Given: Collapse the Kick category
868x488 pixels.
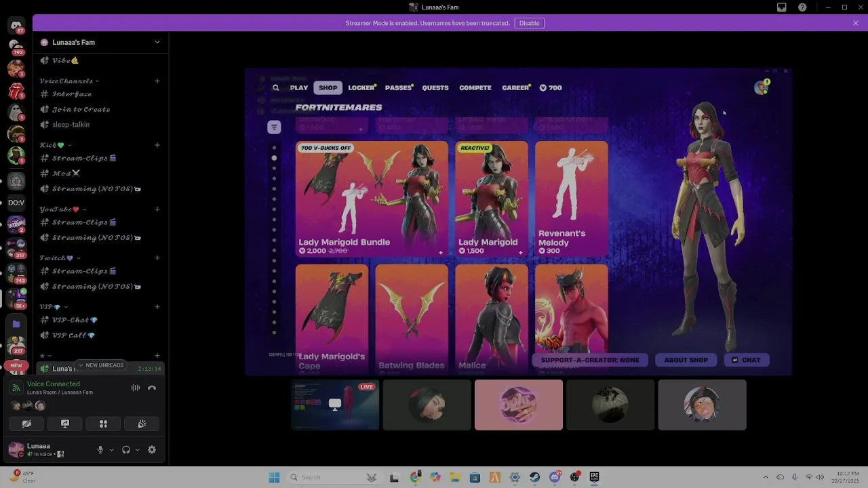Looking at the screenshot, I should tap(56, 145).
